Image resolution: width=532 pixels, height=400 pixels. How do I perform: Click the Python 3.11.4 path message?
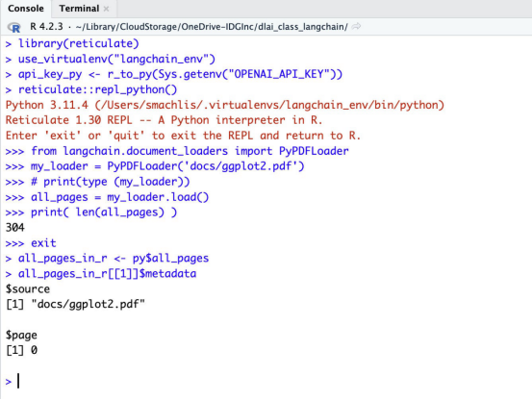pyautogui.click(x=225, y=105)
